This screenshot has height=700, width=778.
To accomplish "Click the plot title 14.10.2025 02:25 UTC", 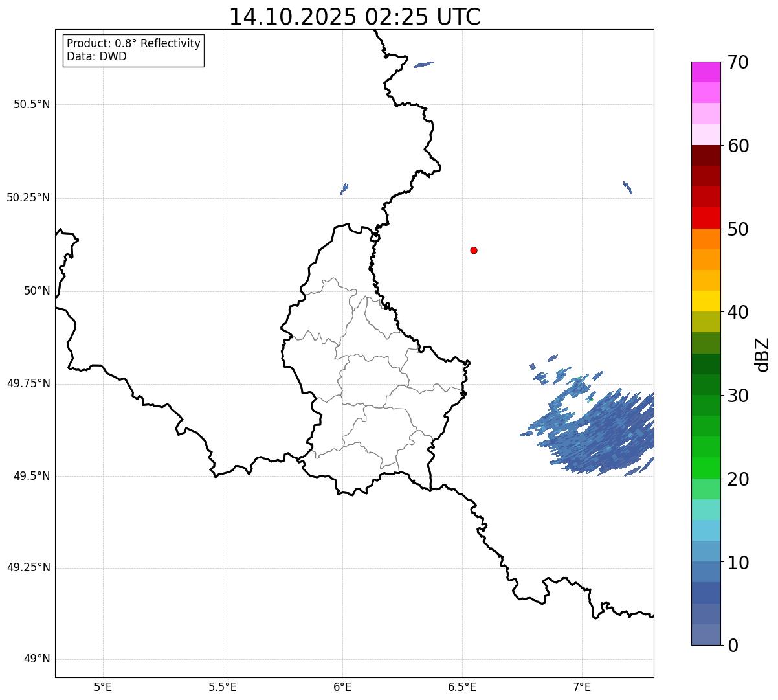I will click(355, 17).
